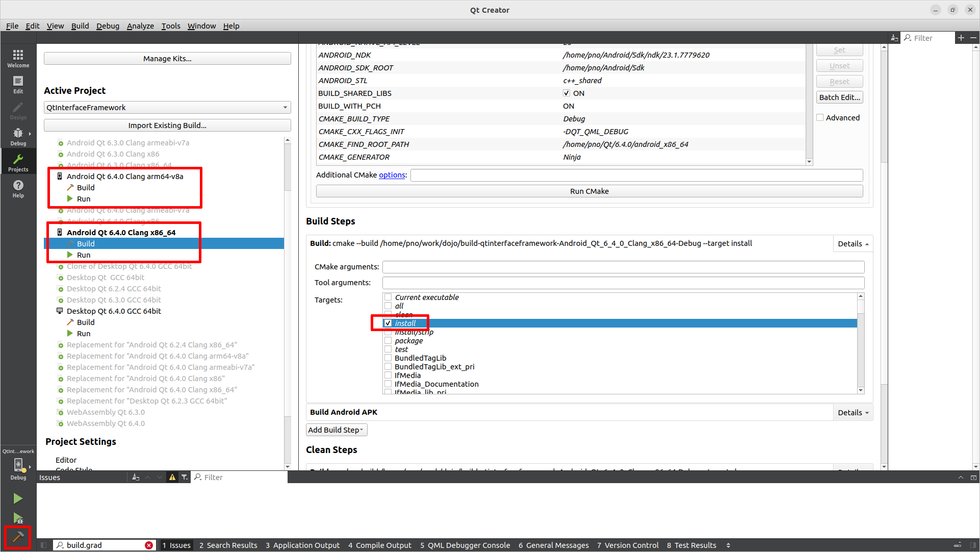Switch to Edit mode icon

click(18, 84)
